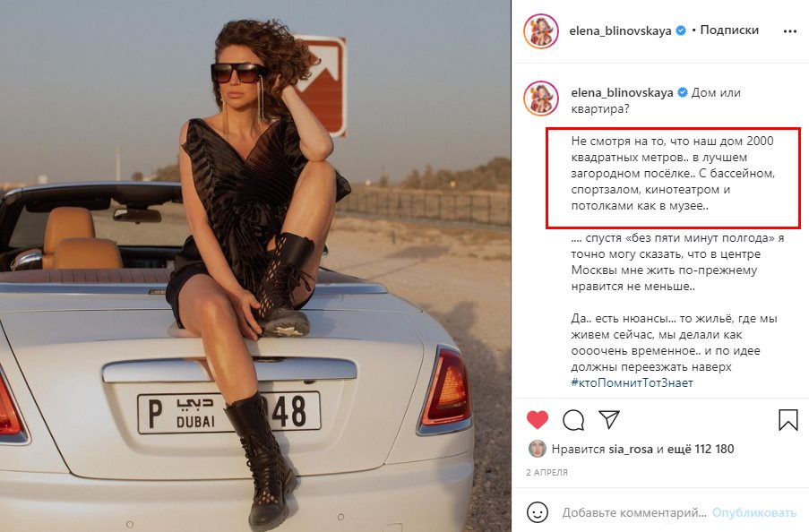Click the red heart like icon
809x532 pixels.
click(538, 420)
